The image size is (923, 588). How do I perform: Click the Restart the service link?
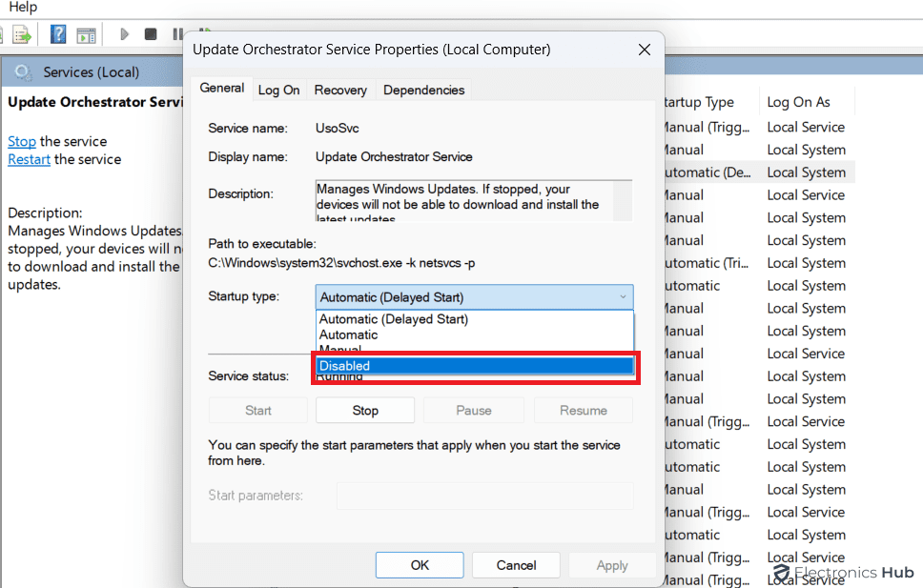tap(29, 159)
